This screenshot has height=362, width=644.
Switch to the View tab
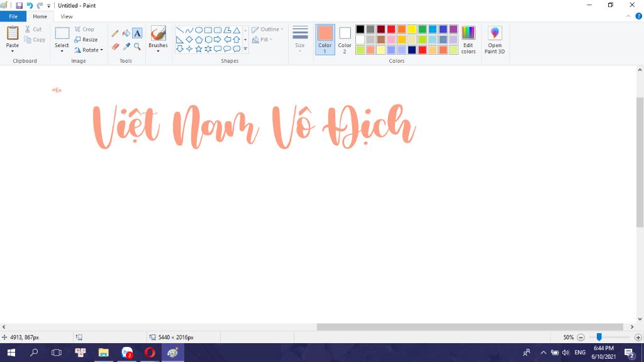[x=67, y=16]
